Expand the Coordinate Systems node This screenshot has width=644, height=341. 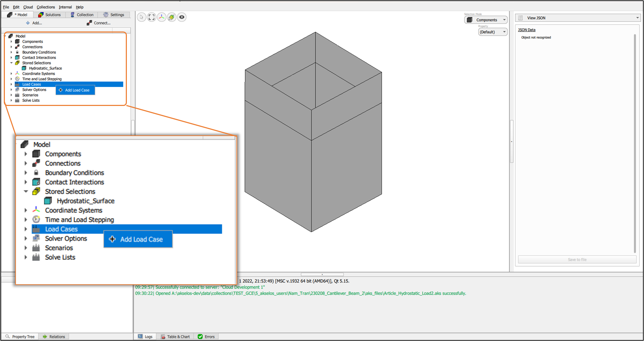(11, 74)
